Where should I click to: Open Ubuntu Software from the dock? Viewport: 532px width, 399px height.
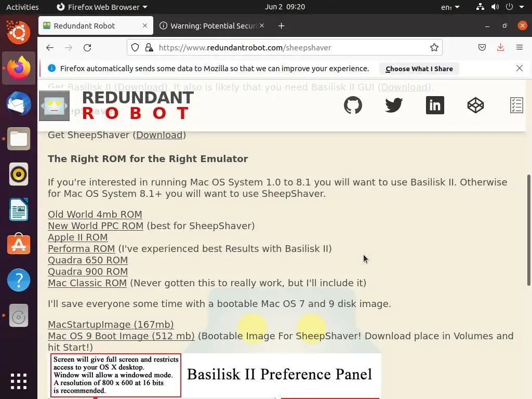coord(19,244)
